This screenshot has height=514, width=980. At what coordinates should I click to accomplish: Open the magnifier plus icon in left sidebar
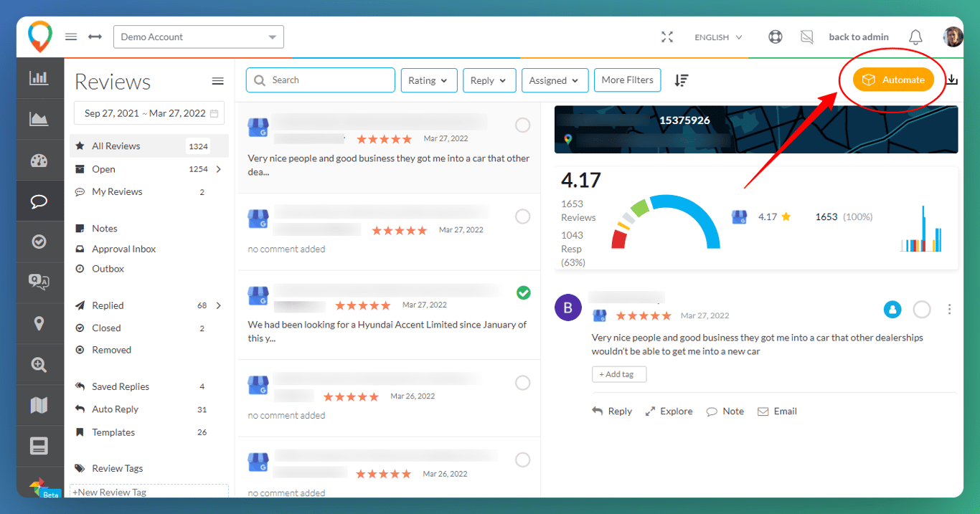pos(39,364)
